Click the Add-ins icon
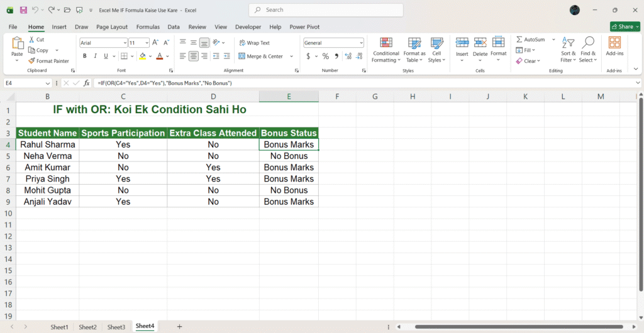Viewport: 644px width, 333px height. pyautogui.click(x=614, y=43)
